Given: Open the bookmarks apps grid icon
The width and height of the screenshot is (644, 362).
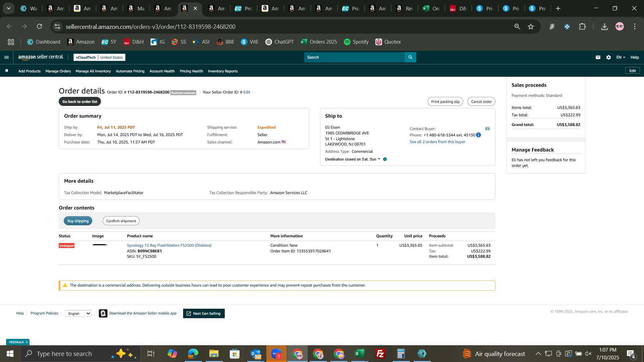Looking at the screenshot, I should click(11, 42).
